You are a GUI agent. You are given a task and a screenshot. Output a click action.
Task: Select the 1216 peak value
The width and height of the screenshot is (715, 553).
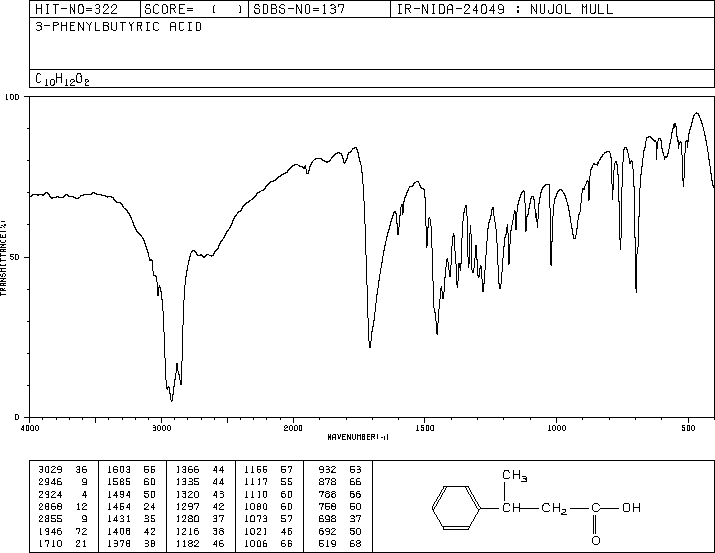click(187, 532)
